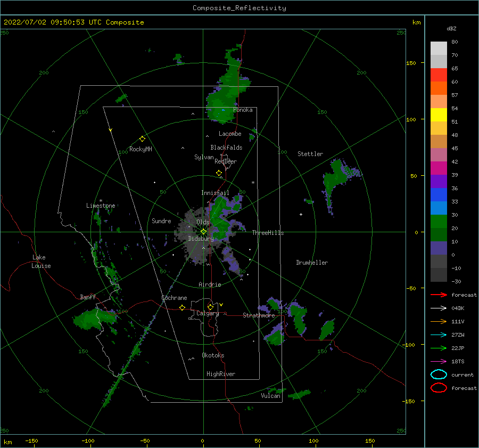This screenshot has width=479, height=448.
Task: Click the yellow V marker beside Calgary diamond
Action: click(x=221, y=305)
